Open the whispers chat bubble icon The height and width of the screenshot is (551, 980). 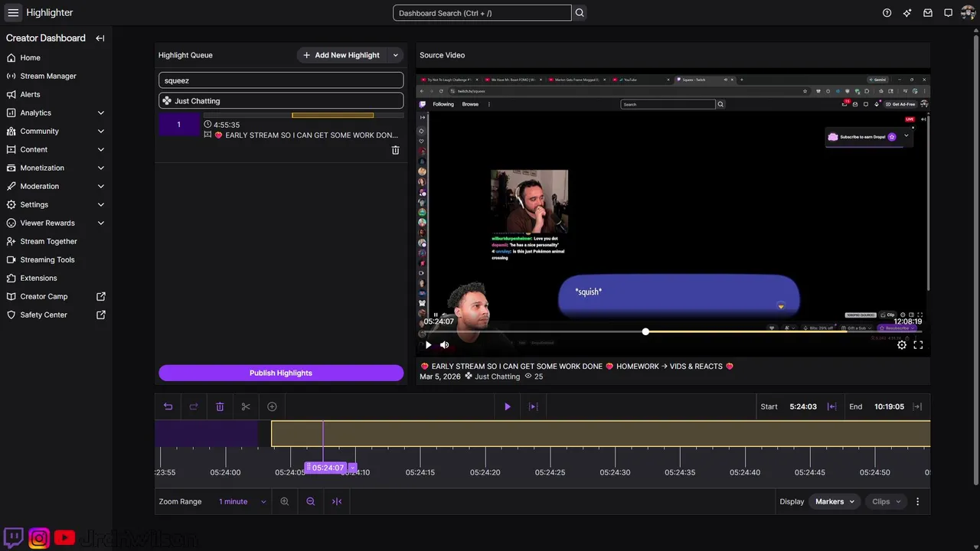948,13
